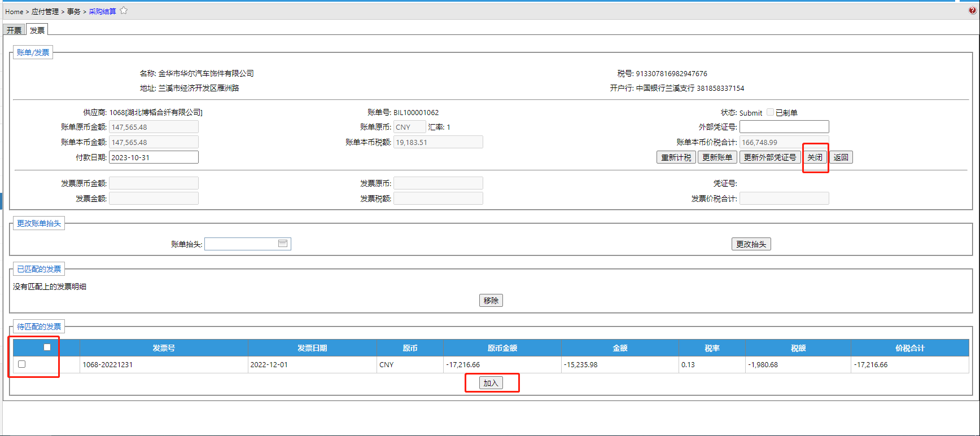
Task: Click the 原币 column header
Action: (x=410, y=348)
